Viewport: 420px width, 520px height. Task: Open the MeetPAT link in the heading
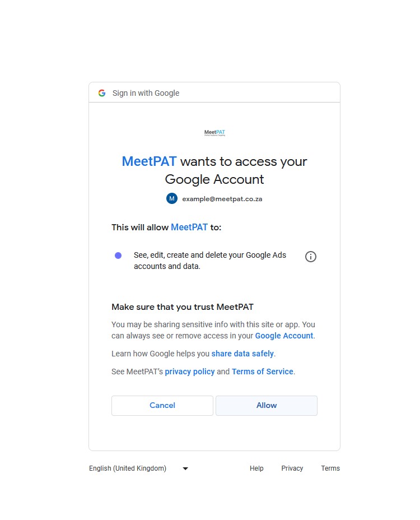pyautogui.click(x=149, y=161)
